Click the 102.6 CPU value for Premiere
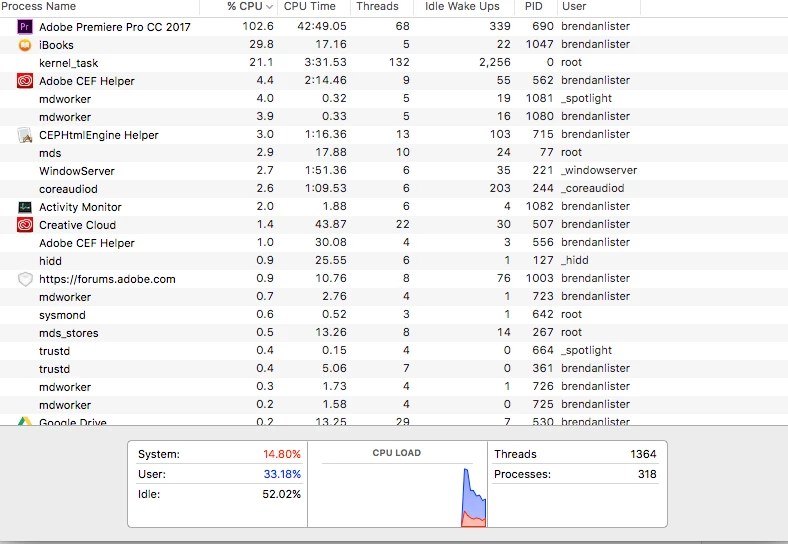Image resolution: width=788 pixels, height=544 pixels. pos(258,26)
